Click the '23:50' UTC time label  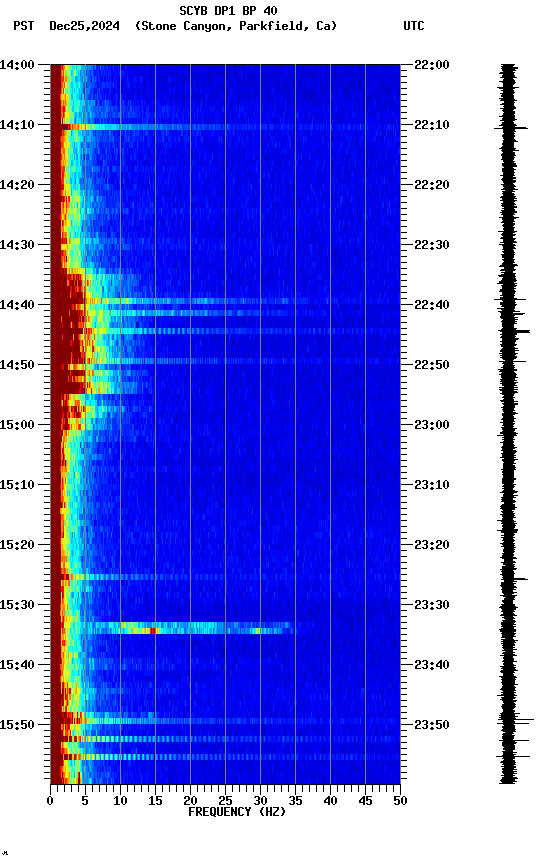tap(432, 725)
